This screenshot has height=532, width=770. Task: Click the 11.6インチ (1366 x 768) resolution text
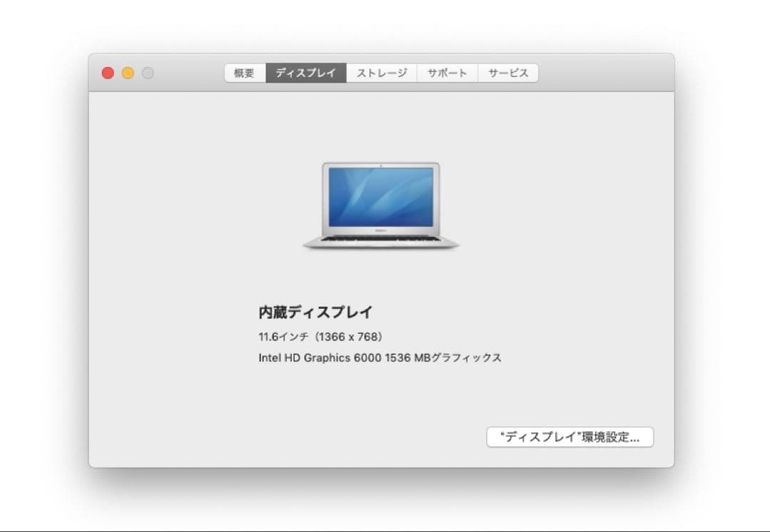coord(319,335)
